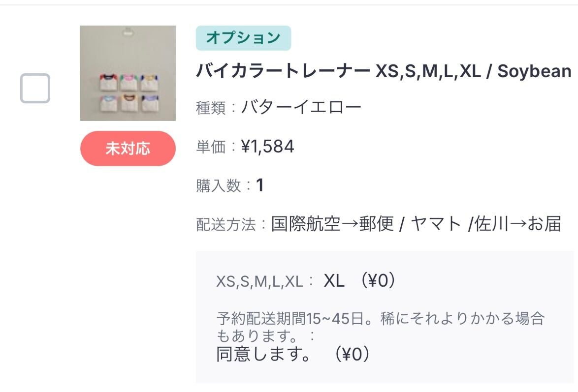Select the バターイエロー variant text
This screenshot has width=578, height=392.
click(x=301, y=107)
